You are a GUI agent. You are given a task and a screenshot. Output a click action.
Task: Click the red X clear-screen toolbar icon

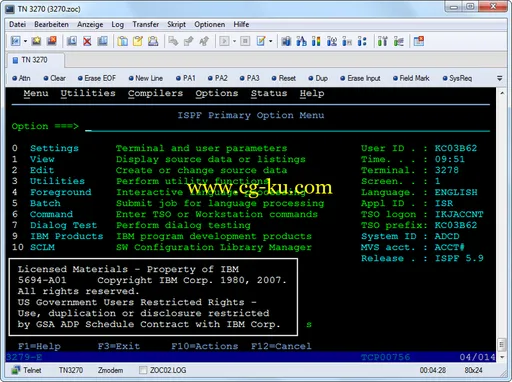pos(87,41)
